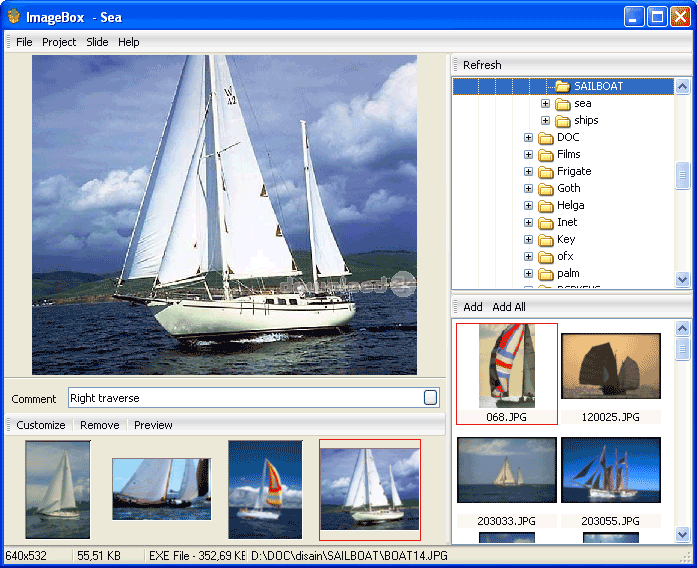
Task: Click the BOAT14.JPG file path in status bar
Action: coord(349,556)
